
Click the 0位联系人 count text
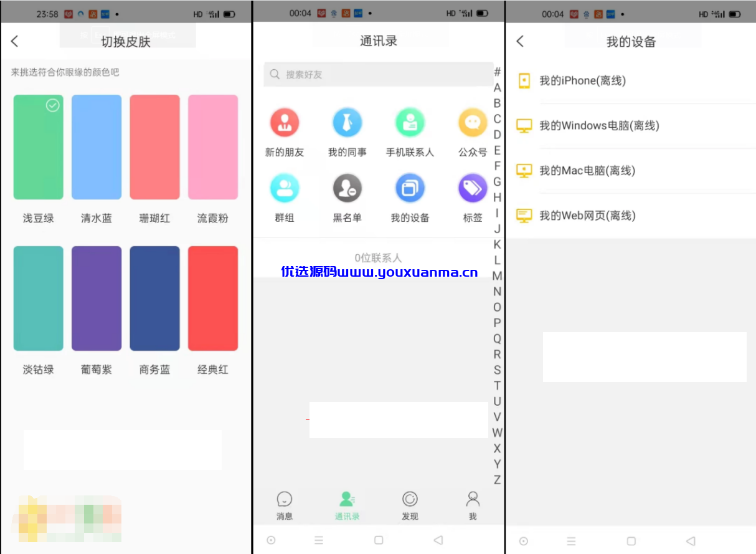click(379, 257)
